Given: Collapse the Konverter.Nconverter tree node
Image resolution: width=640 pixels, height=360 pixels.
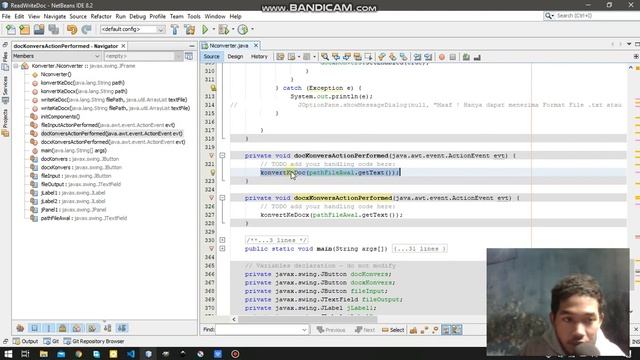Looking at the screenshot, I should pos(16,66).
